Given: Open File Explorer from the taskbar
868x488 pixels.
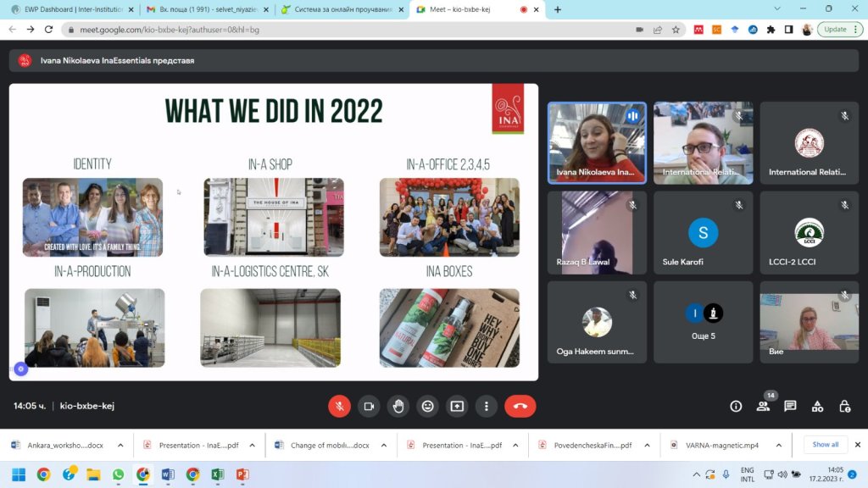Looking at the screenshot, I should tap(93, 474).
